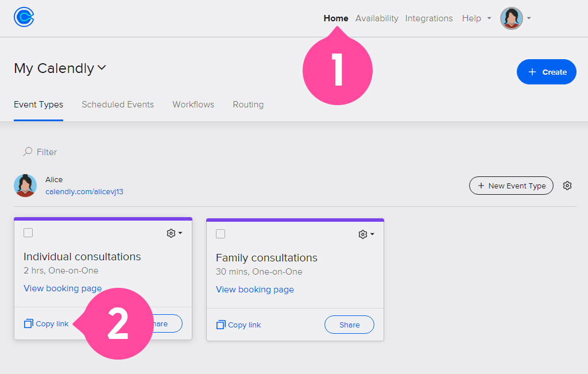The height and width of the screenshot is (374, 588).
Task: Open the Help menu label
Action: click(471, 18)
